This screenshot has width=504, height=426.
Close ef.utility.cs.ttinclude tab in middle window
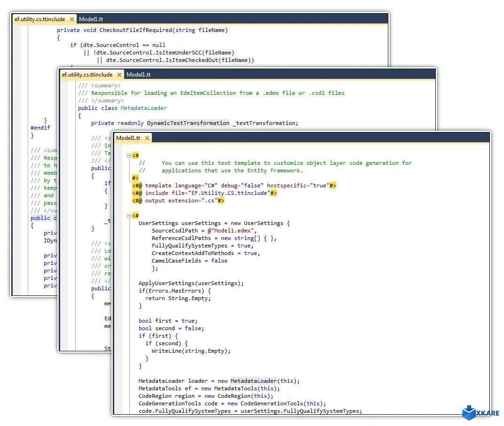click(119, 75)
